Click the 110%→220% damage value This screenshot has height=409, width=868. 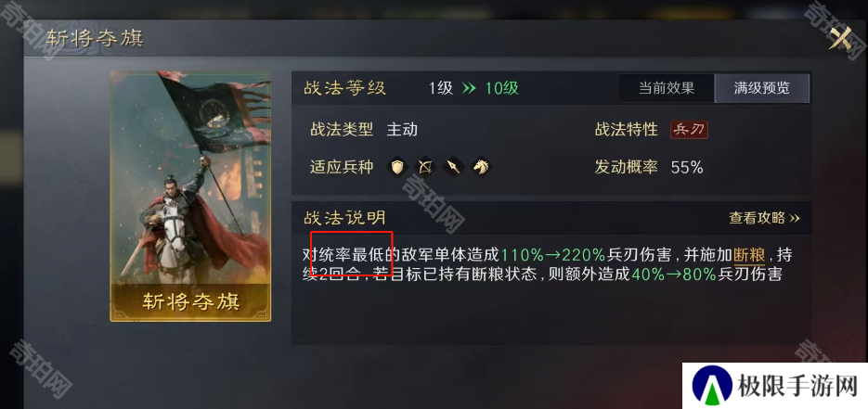click(x=553, y=255)
